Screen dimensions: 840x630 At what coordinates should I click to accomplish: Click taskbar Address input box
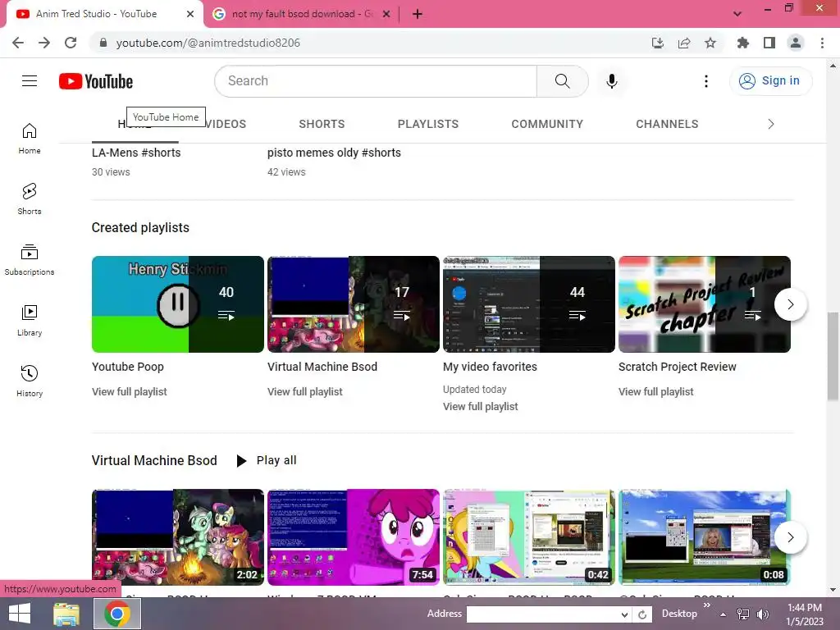click(x=543, y=614)
